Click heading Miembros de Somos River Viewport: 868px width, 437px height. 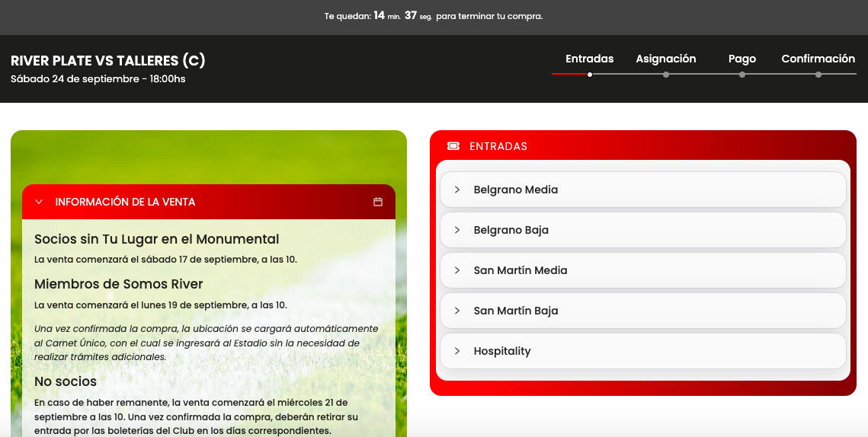[x=118, y=284]
